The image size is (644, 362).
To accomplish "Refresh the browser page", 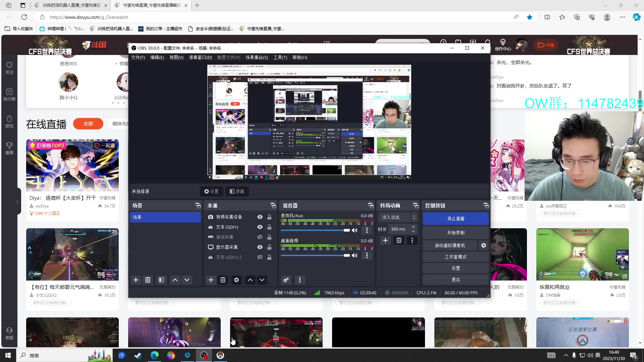I will tap(24, 17).
